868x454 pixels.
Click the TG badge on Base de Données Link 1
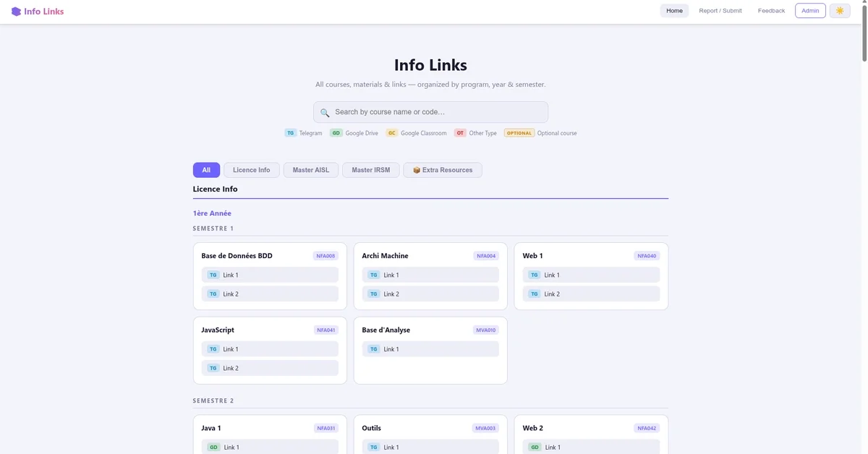(213, 275)
